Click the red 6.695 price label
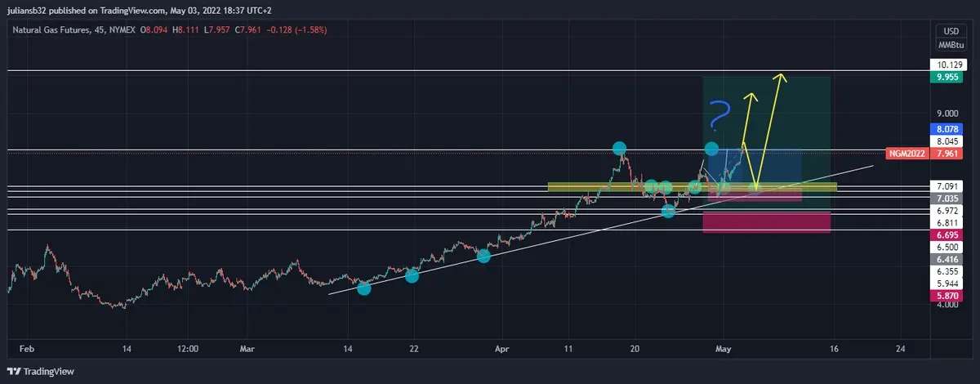This screenshot has height=384, width=980. 947,234
